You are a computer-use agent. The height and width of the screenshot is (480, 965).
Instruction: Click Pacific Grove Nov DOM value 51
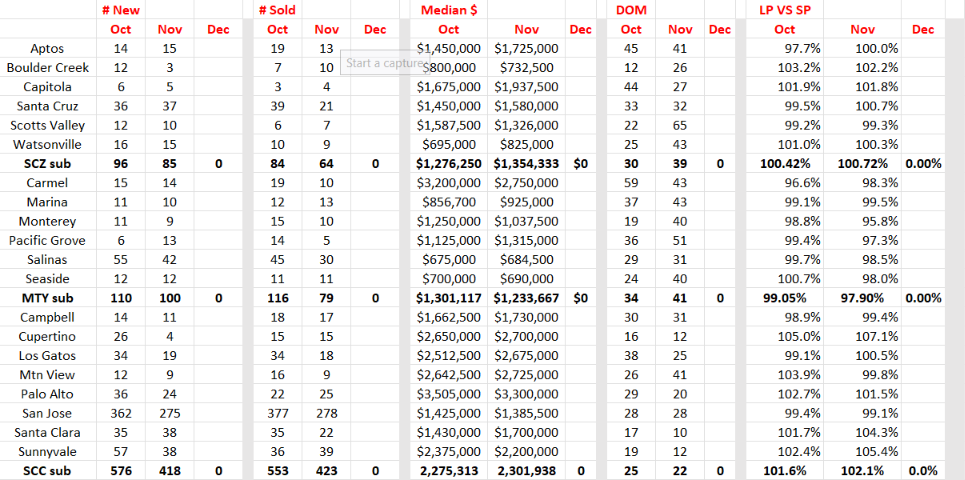coord(680,240)
